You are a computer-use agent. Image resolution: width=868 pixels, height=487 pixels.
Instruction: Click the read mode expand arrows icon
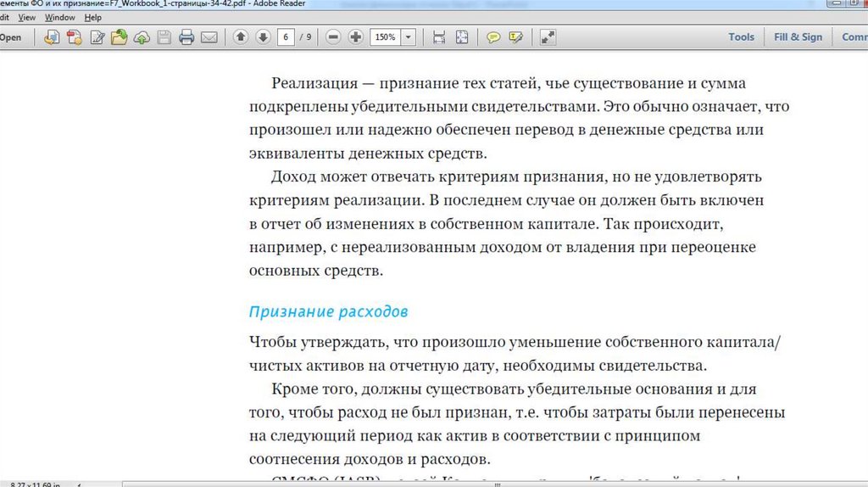tap(548, 37)
